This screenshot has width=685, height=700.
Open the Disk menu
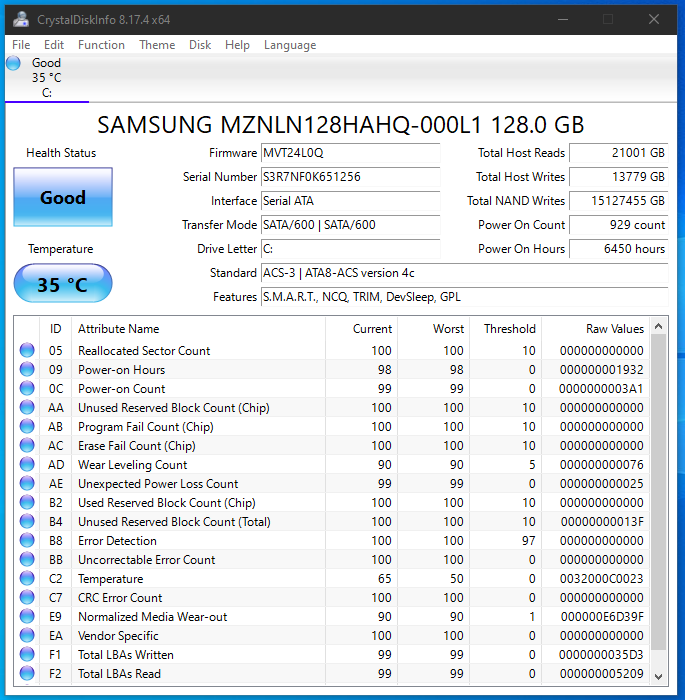coord(200,45)
